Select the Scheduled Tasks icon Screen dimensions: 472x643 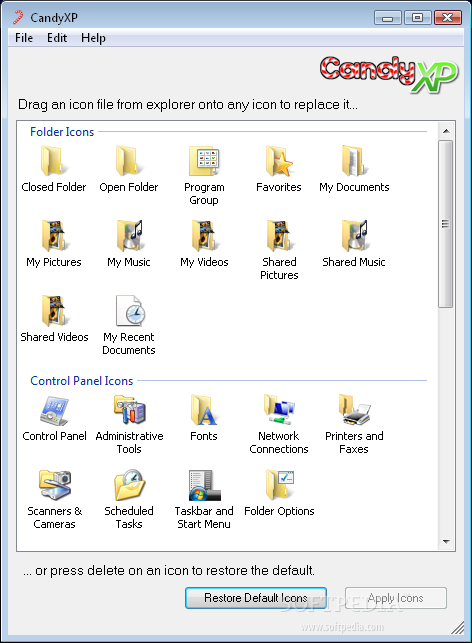(x=129, y=485)
